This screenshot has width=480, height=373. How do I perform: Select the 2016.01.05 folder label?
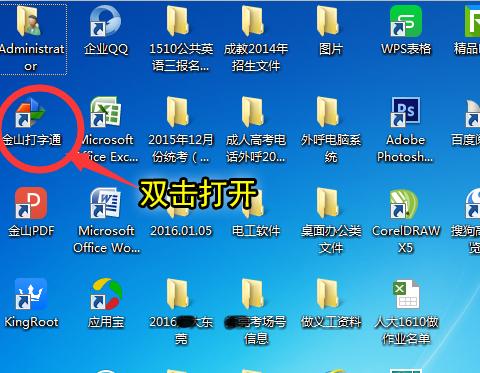[x=181, y=231]
